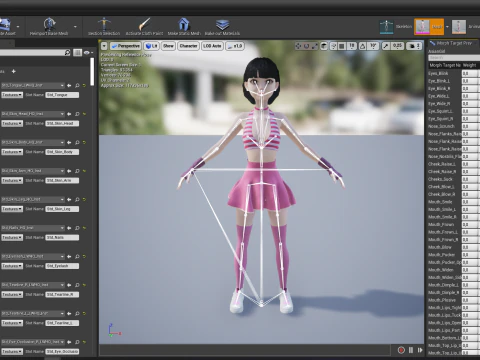Open the x1.0 playback speed menu

pyautogui.click(x=235, y=46)
